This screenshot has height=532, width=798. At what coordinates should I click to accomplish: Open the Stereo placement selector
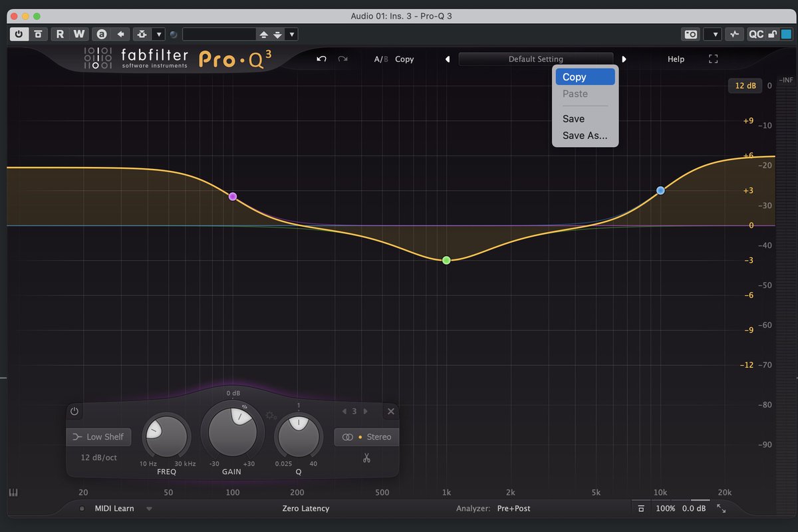point(366,437)
